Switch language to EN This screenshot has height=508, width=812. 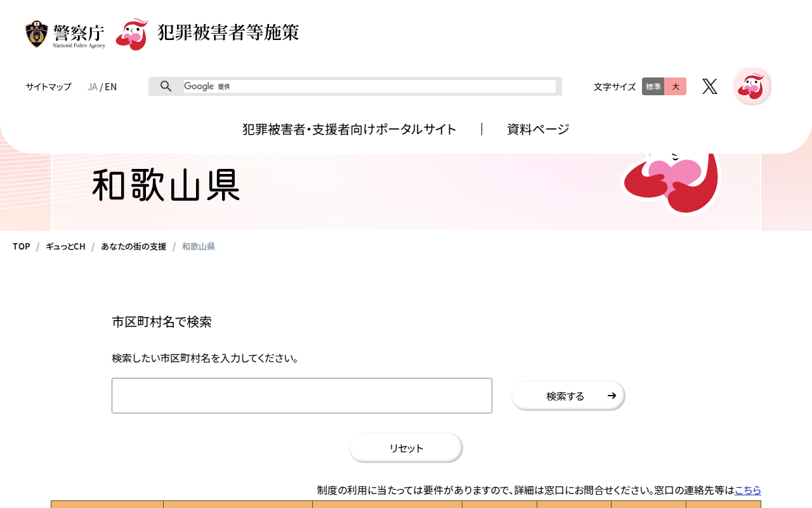coord(111,87)
